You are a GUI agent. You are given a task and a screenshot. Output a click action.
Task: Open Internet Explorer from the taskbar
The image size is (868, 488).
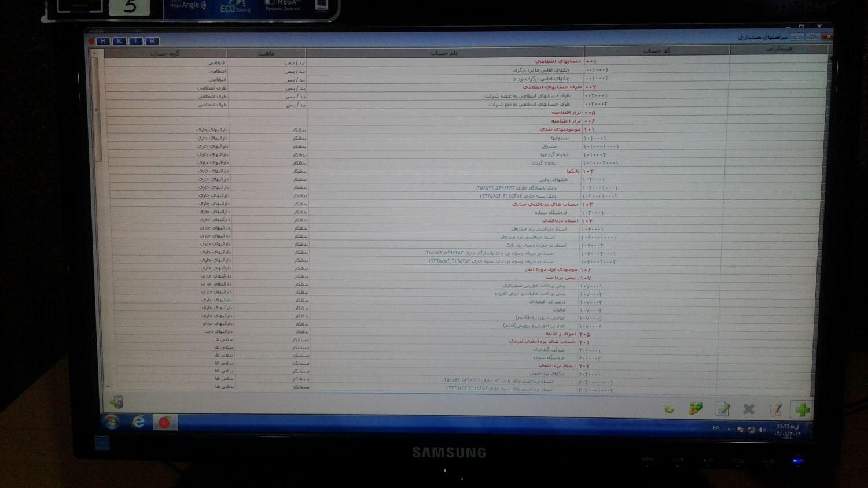tap(138, 422)
